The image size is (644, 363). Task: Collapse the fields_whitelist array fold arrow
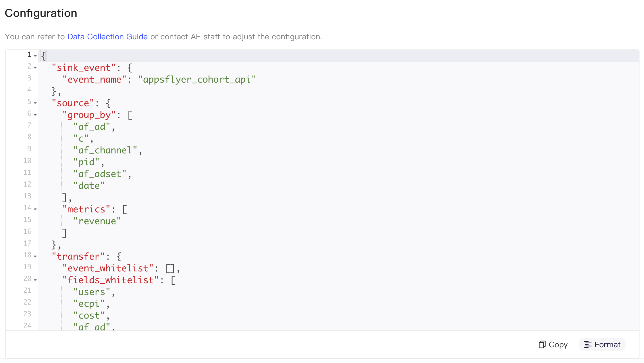(35, 280)
